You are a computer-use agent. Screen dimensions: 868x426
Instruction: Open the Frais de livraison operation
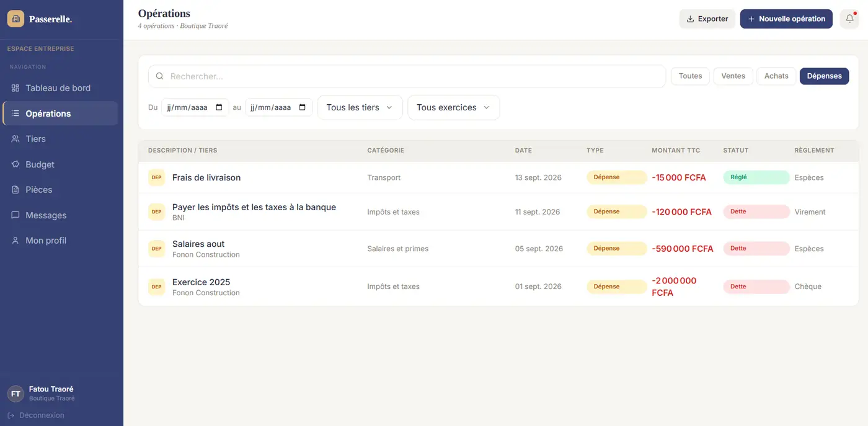click(498, 177)
